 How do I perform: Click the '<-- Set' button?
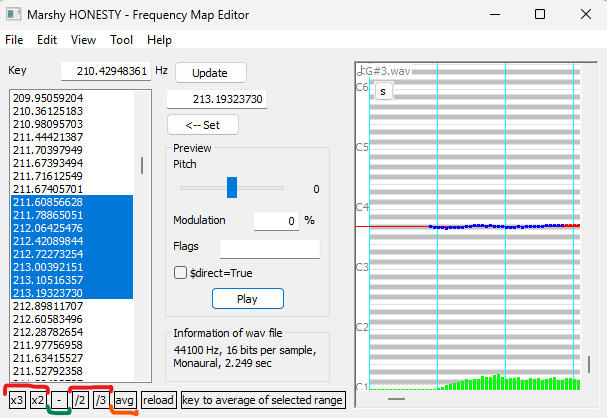point(203,125)
